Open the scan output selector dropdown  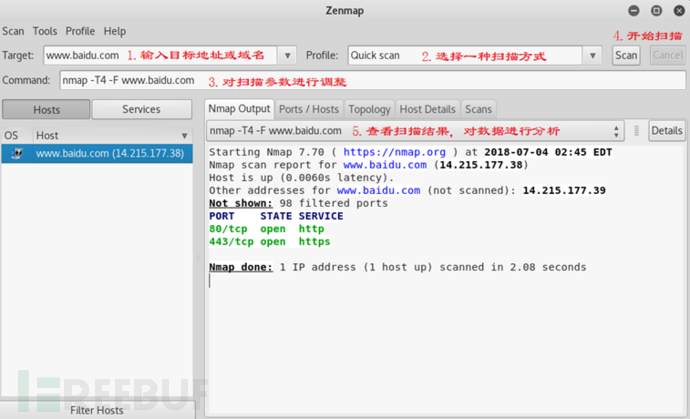click(x=415, y=131)
